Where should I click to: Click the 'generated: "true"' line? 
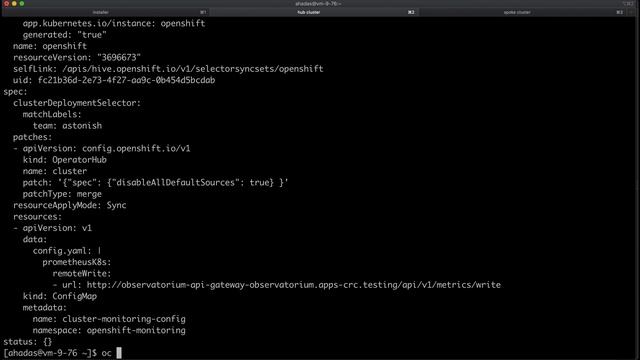tap(64, 35)
